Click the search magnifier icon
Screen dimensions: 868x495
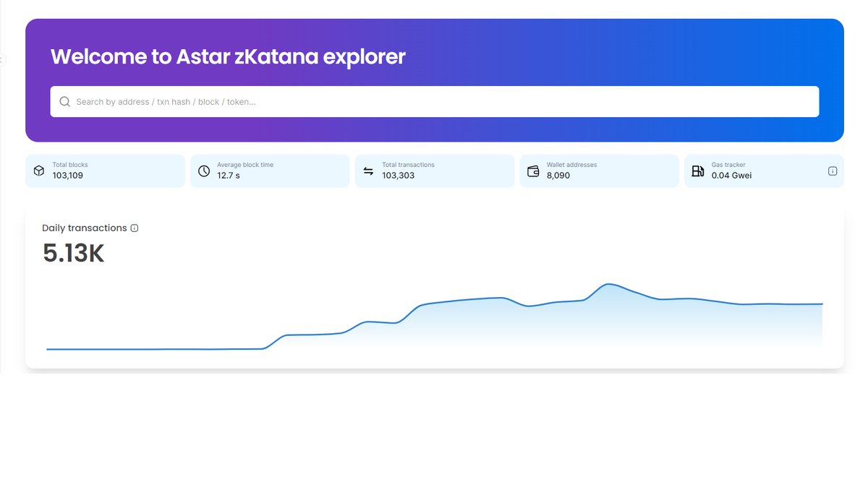tap(64, 102)
